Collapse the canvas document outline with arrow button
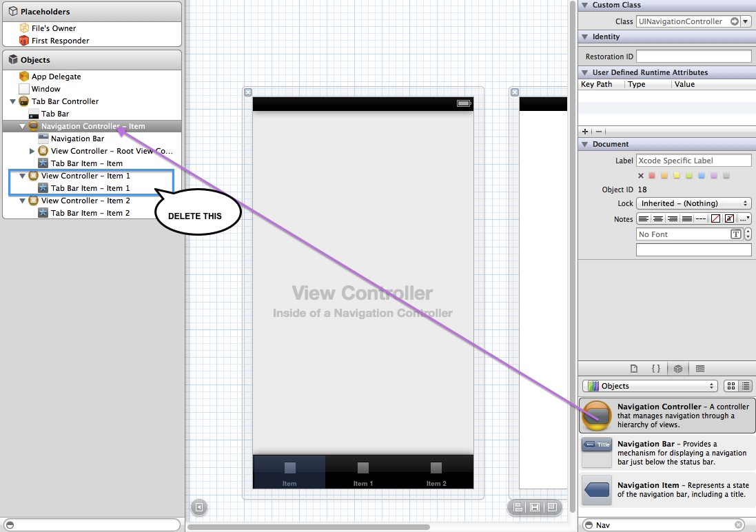Viewport: 756px width, 532px height. [x=199, y=508]
